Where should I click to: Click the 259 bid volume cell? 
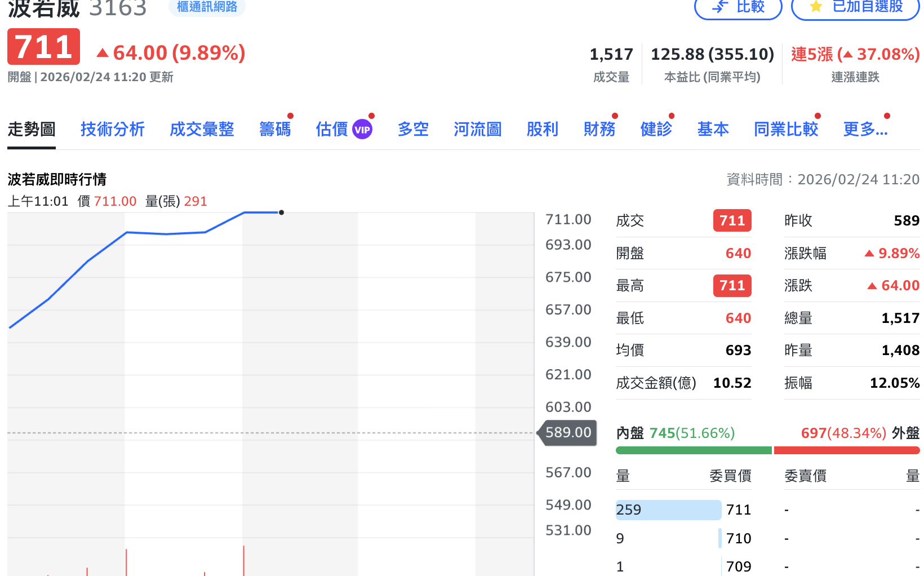pos(668,509)
